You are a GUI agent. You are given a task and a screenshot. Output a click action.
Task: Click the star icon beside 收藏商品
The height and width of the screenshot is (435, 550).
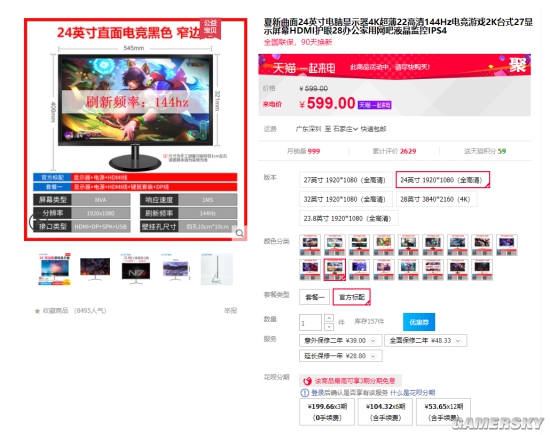coord(37,311)
